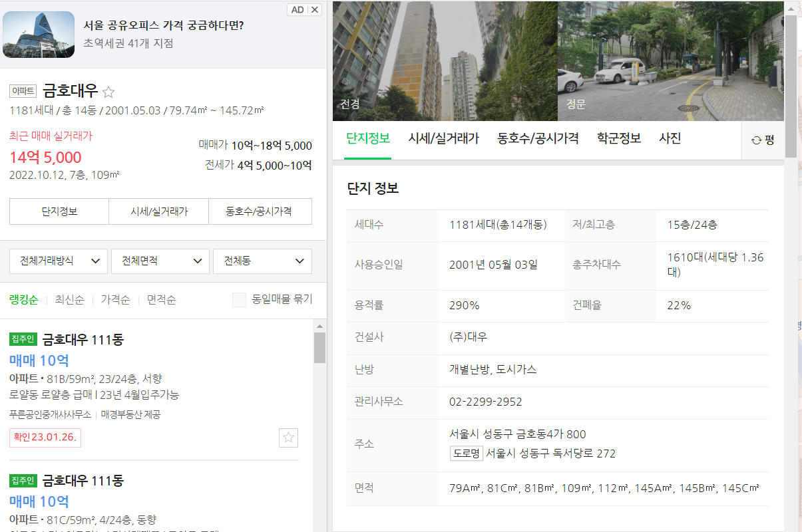Click the page scrollbar up arrow
802x532 pixels.
[791, 8]
